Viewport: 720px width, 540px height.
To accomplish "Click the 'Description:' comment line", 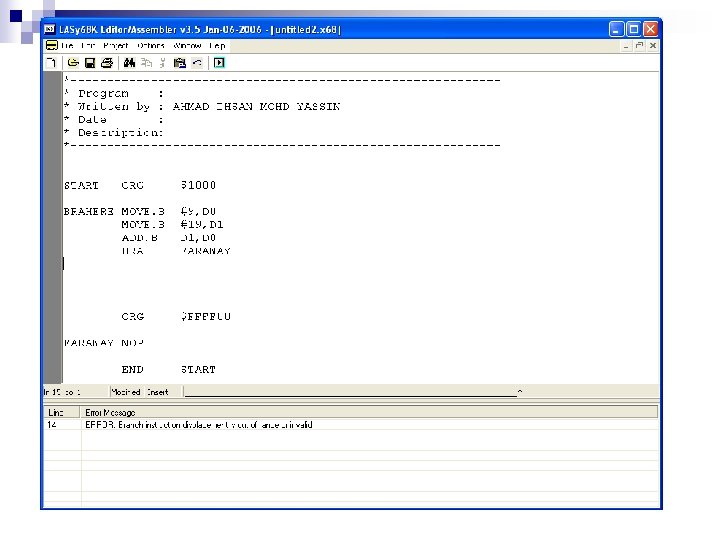I will click(114, 133).
